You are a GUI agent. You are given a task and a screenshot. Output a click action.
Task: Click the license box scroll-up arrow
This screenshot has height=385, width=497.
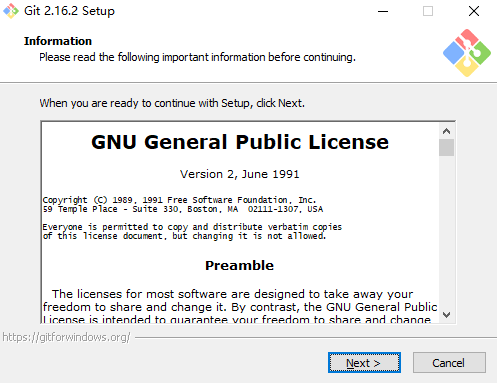pos(446,131)
